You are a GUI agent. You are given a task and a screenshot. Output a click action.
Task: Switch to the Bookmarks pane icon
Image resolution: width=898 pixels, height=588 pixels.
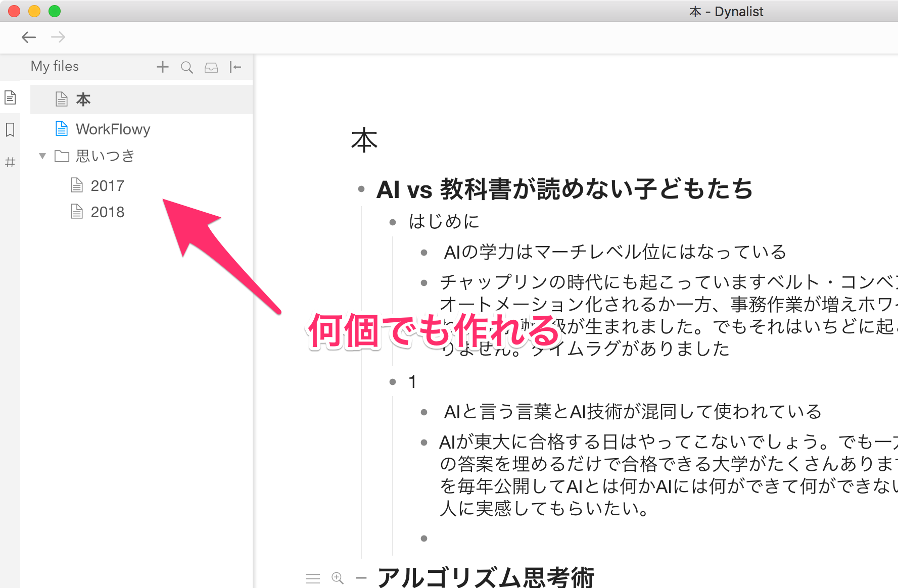coord(10,130)
